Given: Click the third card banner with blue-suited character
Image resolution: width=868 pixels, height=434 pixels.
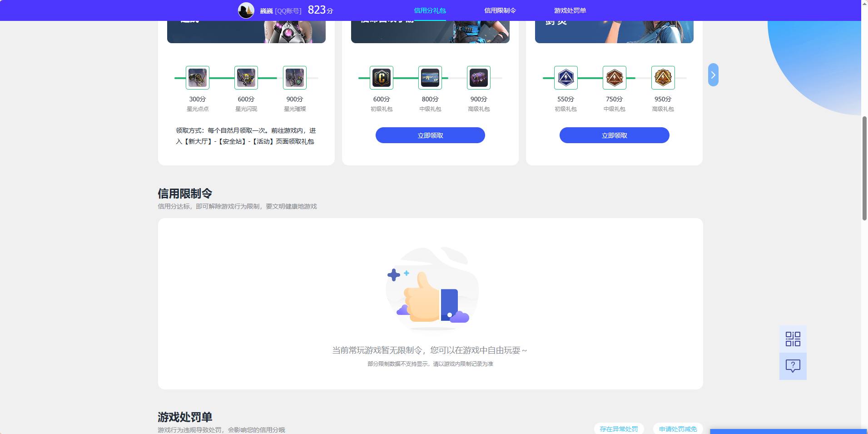Looking at the screenshot, I should 614,32.
